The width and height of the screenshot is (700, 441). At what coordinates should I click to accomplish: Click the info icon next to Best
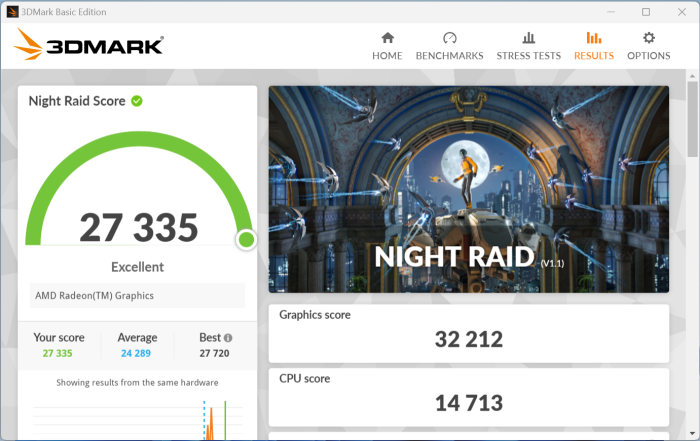point(228,338)
